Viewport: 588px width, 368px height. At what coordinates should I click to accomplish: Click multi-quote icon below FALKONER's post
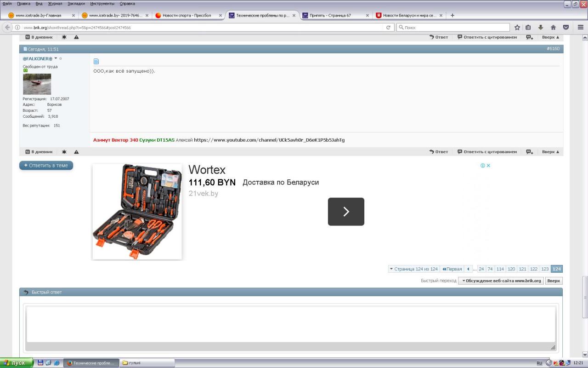tap(529, 152)
